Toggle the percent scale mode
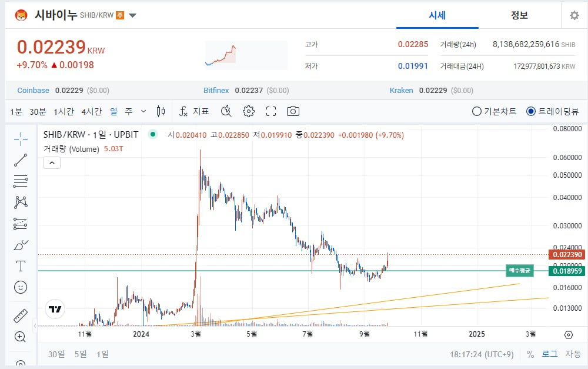Viewport: 588px width, 369px height. coord(530,354)
